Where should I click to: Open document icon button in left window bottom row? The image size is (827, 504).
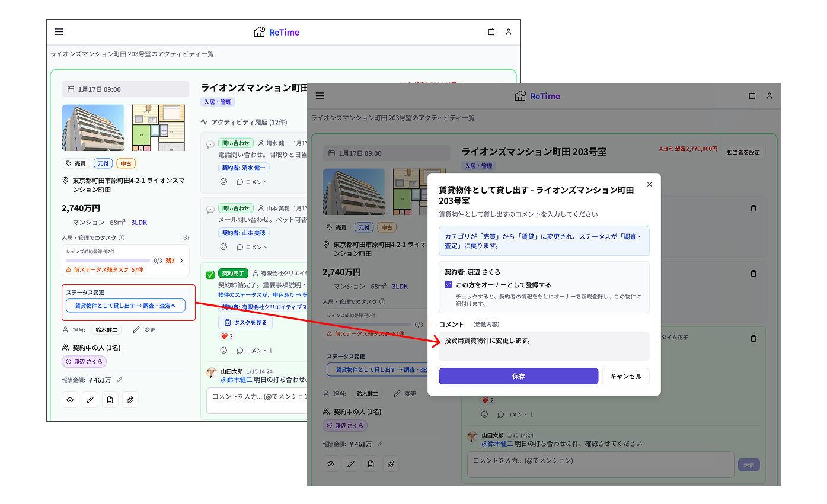pos(110,400)
